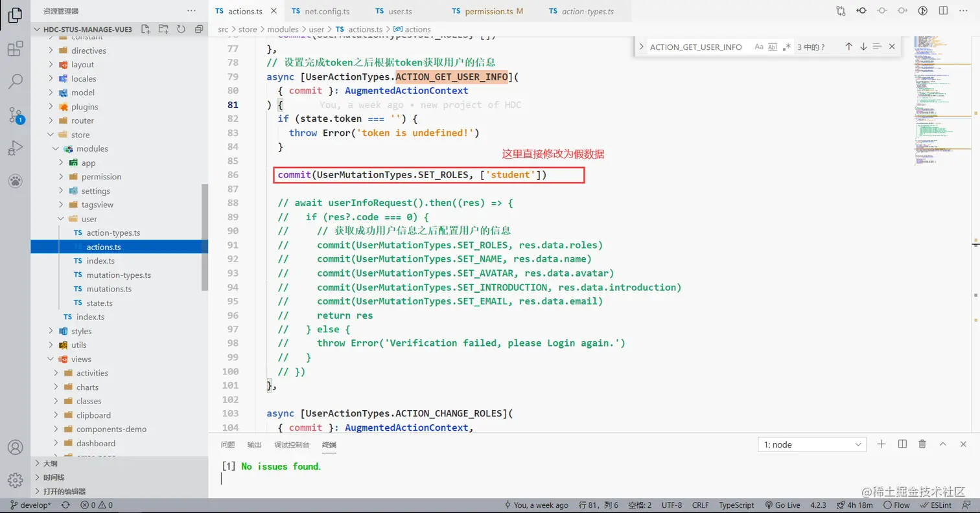
Task: Split the terminal panel
Action: pyautogui.click(x=902, y=444)
